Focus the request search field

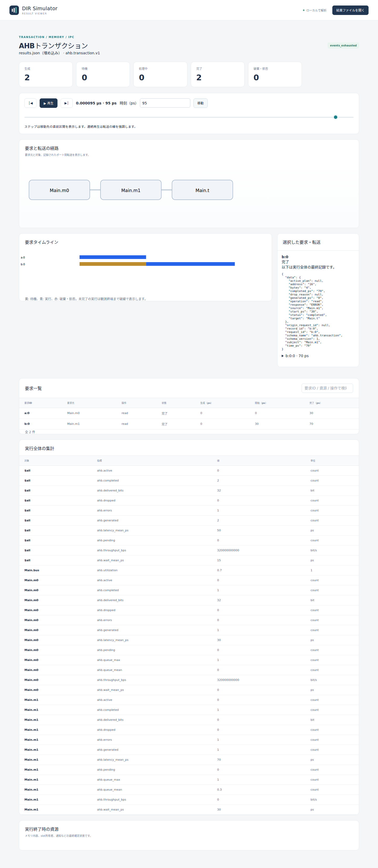tap(327, 388)
